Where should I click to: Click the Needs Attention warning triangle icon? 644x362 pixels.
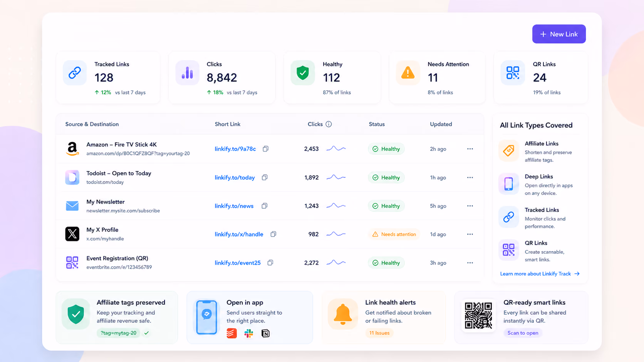pos(408,73)
